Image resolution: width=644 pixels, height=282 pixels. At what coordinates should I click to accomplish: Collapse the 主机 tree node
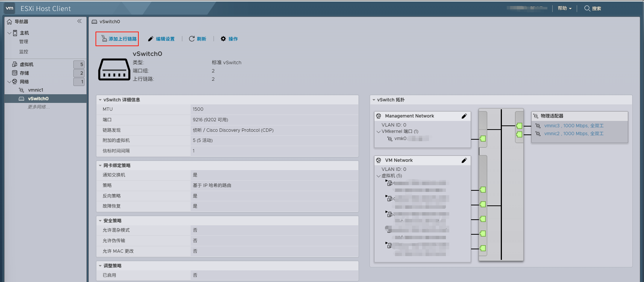[x=9, y=33]
